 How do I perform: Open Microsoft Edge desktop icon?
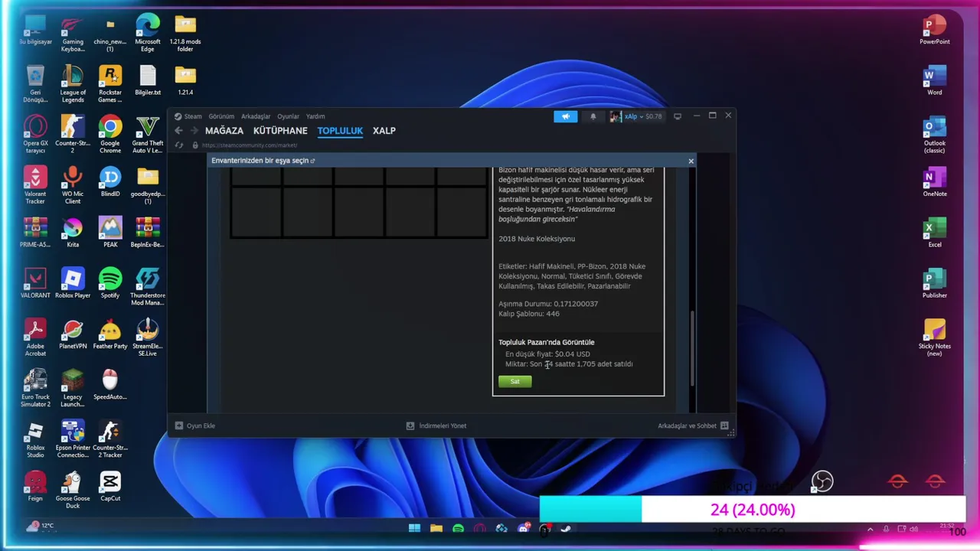click(x=148, y=33)
